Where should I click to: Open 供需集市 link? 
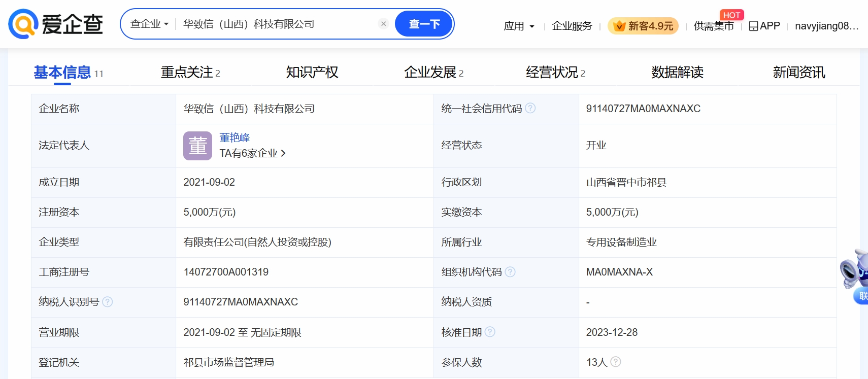tap(714, 26)
